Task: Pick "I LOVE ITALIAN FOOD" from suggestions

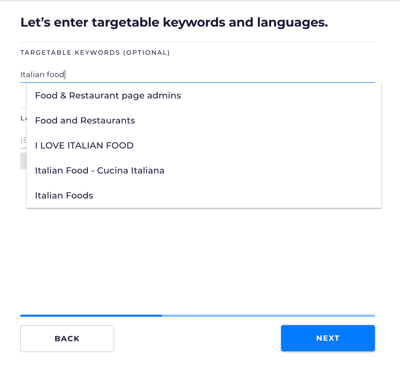Action: tap(204, 146)
